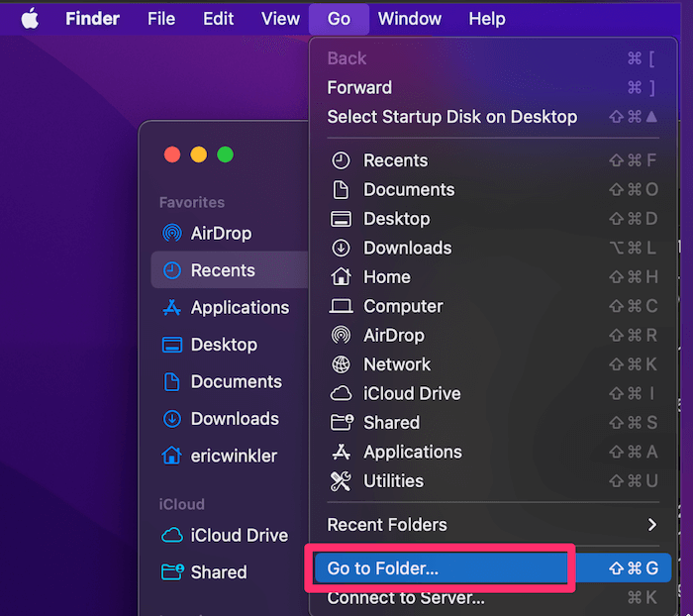Choose Forward in the Go menu

(x=493, y=87)
